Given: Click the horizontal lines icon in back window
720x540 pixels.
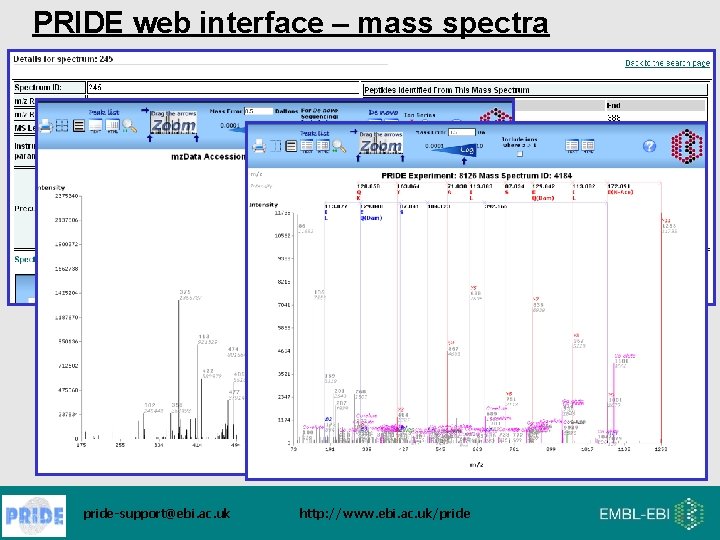Looking at the screenshot, I should (79, 125).
